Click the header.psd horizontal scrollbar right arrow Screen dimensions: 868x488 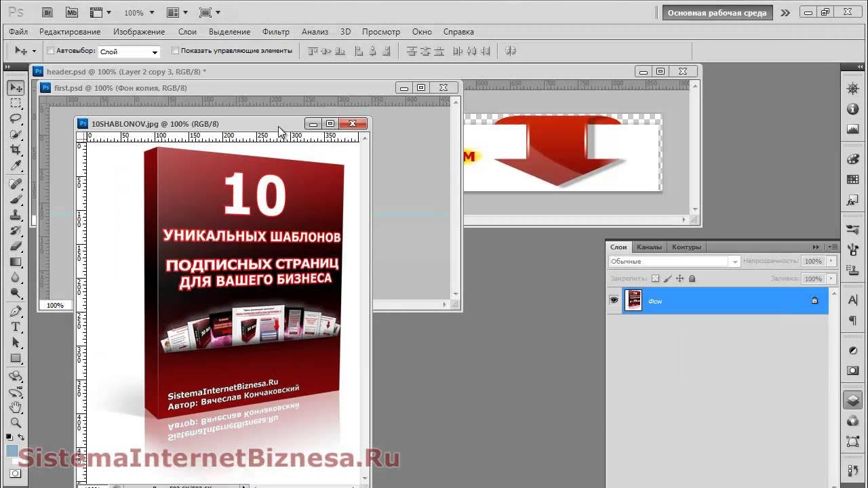[684, 220]
